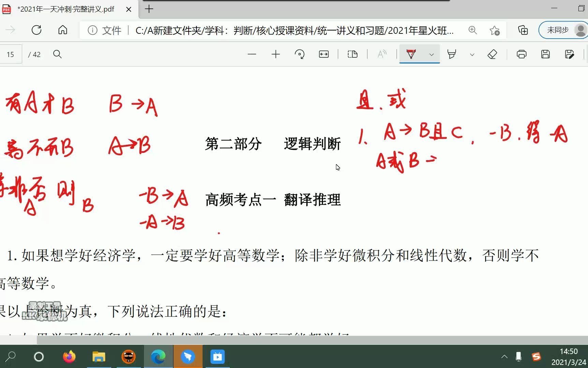Open the pen color and thickness dropdown

pos(431,54)
